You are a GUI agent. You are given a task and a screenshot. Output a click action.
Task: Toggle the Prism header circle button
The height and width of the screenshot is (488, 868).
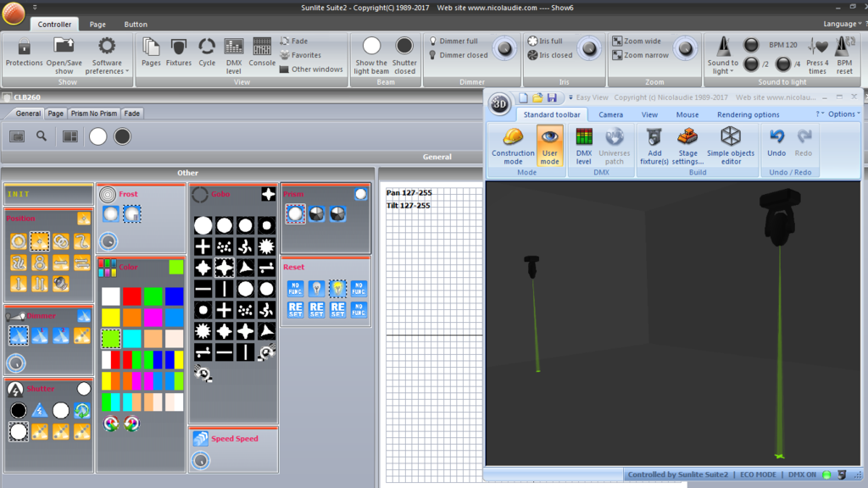click(x=361, y=194)
